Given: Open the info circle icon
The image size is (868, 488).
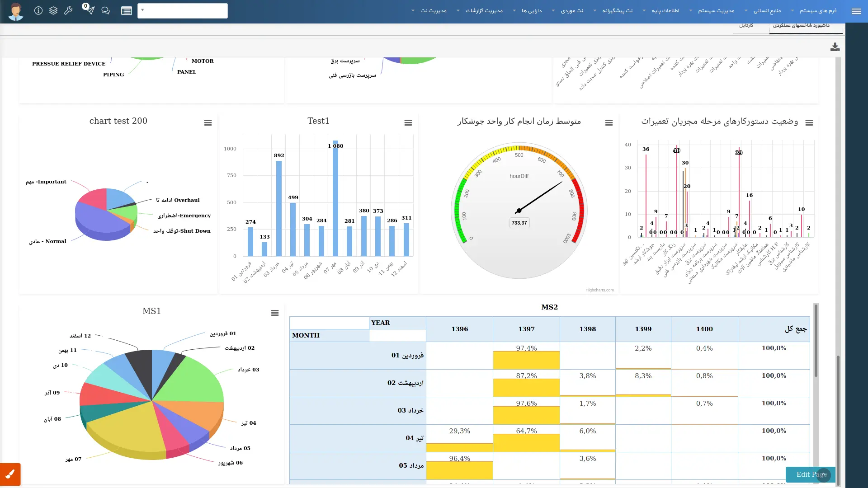Looking at the screenshot, I should [38, 11].
